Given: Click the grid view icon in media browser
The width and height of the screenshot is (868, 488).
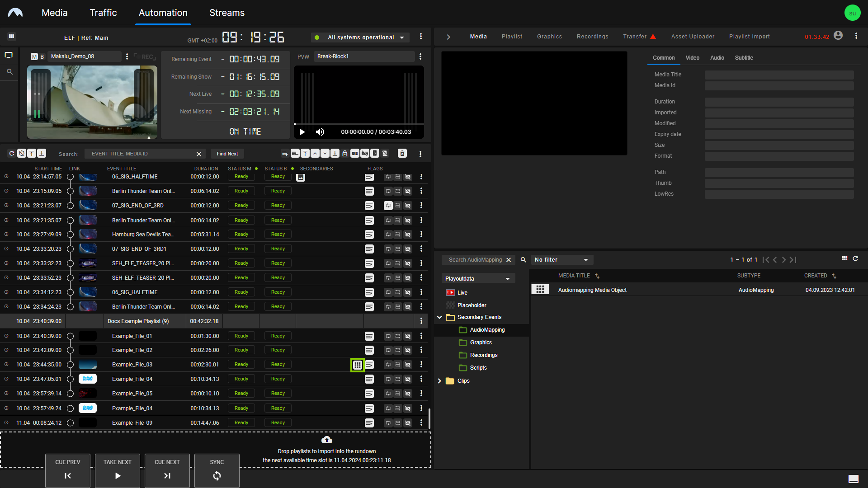Looking at the screenshot, I should 844,259.
